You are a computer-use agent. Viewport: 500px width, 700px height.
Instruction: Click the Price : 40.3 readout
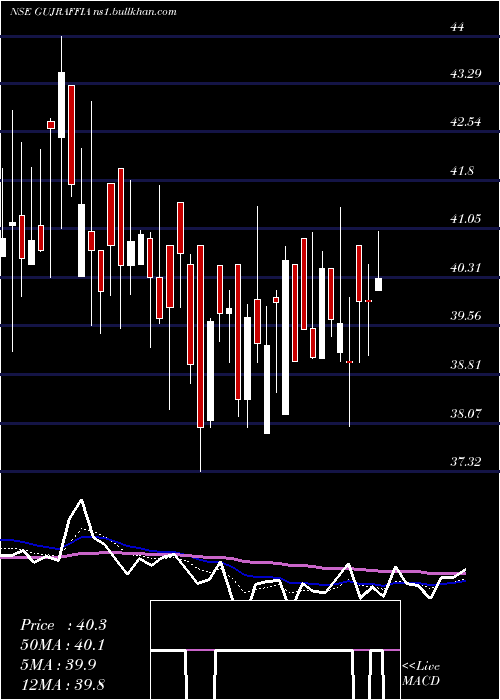click(63, 625)
